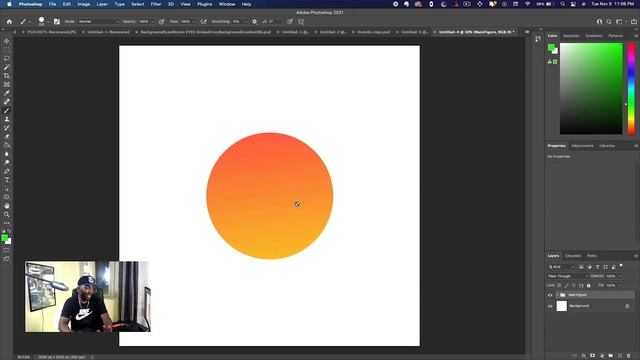The height and width of the screenshot is (360, 640).
Task: Toggle airbrush-style build-up effect
Action: tap(203, 22)
